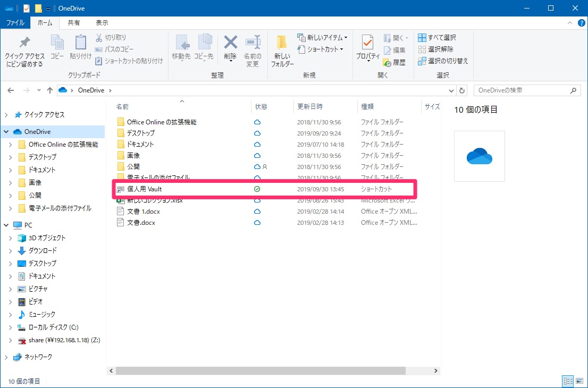Click the Properties (プロパティ) icon
This screenshot has height=388, width=588.
click(x=368, y=48)
